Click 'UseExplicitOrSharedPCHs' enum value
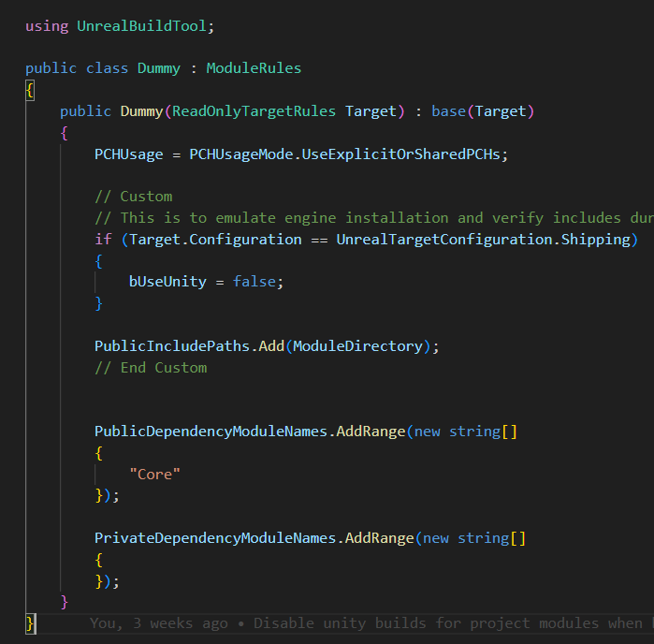This screenshot has height=644, width=654. pyautogui.click(x=400, y=154)
